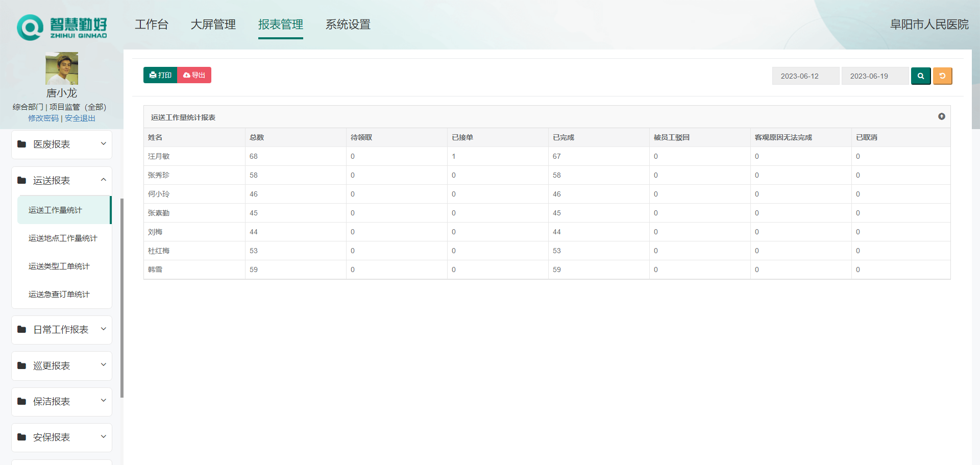Click 汪月敏's total count 68
980x465 pixels.
pos(254,156)
